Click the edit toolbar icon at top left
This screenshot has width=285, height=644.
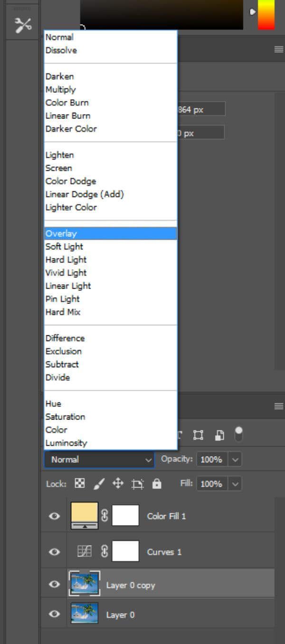(x=22, y=25)
